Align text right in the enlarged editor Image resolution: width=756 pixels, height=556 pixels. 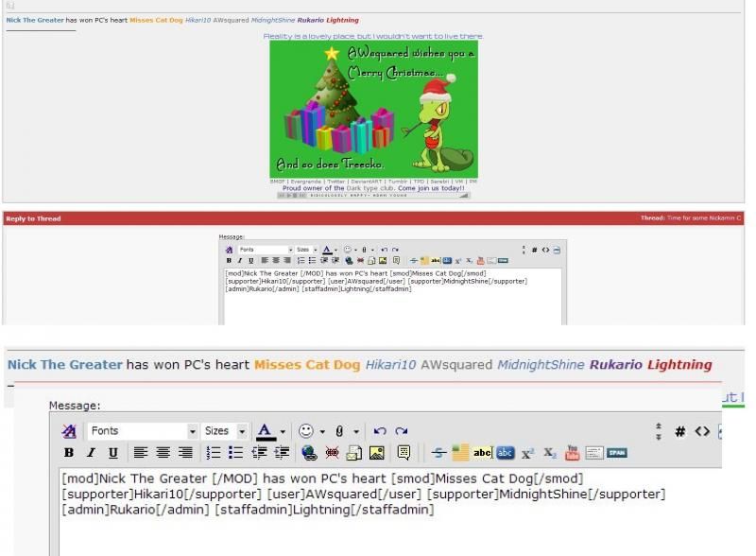pyautogui.click(x=185, y=453)
